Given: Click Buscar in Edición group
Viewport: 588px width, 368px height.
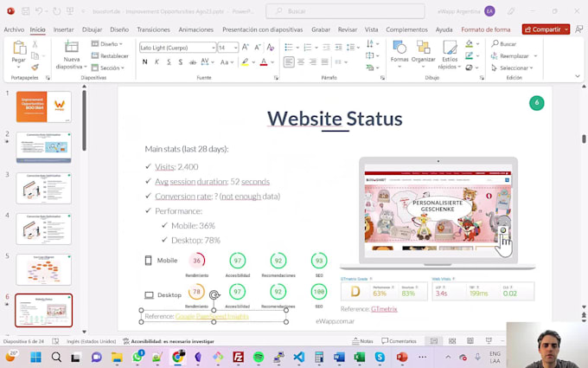Looking at the screenshot, I should coord(504,44).
